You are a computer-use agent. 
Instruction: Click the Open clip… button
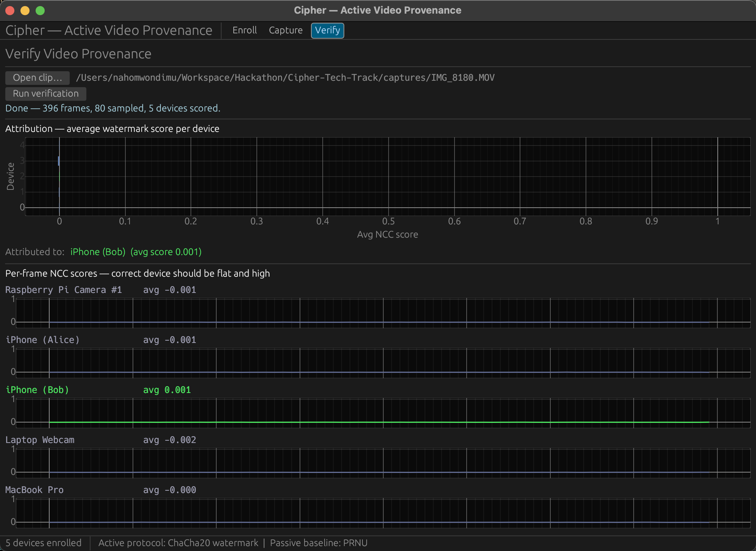tap(37, 78)
